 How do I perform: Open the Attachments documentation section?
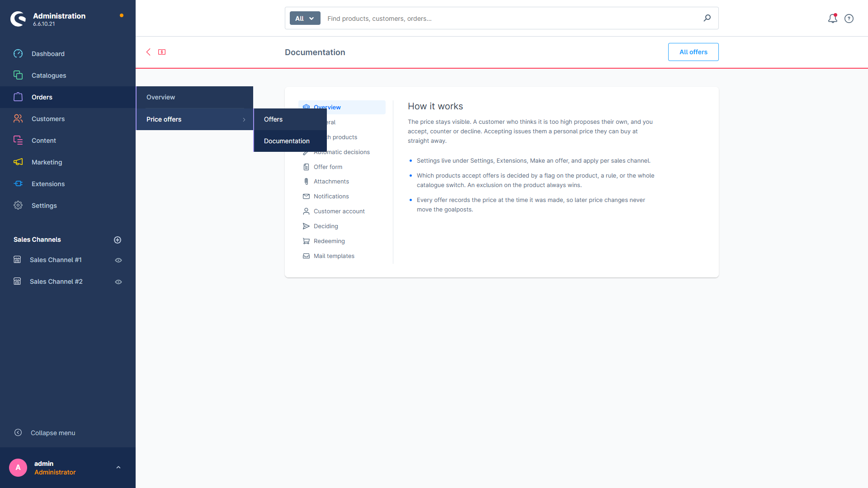pyautogui.click(x=342, y=182)
